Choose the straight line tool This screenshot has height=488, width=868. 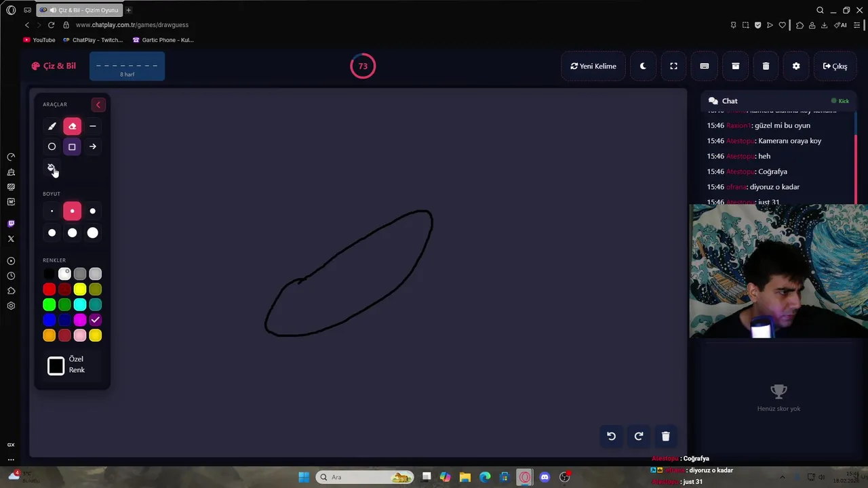pyautogui.click(x=93, y=126)
